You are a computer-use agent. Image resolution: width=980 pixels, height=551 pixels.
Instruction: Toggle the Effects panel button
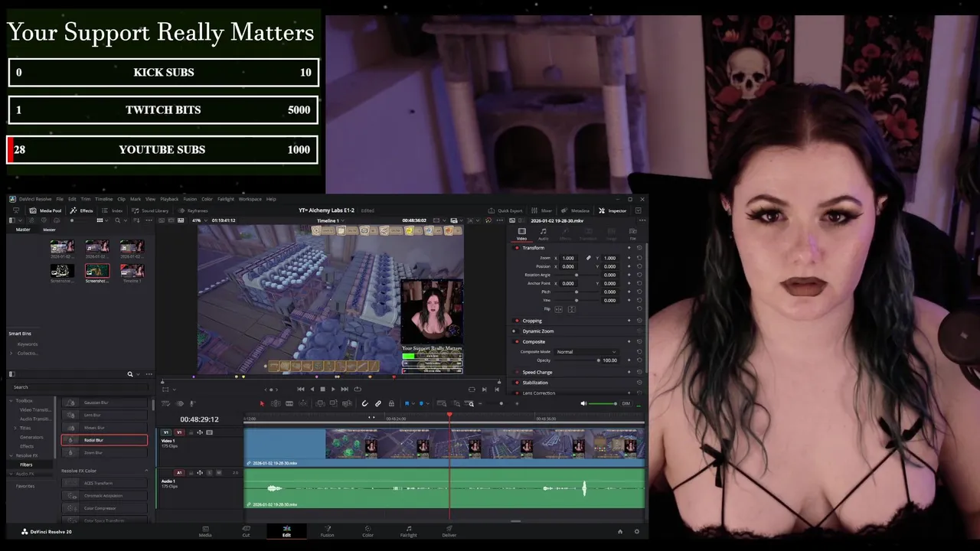click(x=81, y=210)
